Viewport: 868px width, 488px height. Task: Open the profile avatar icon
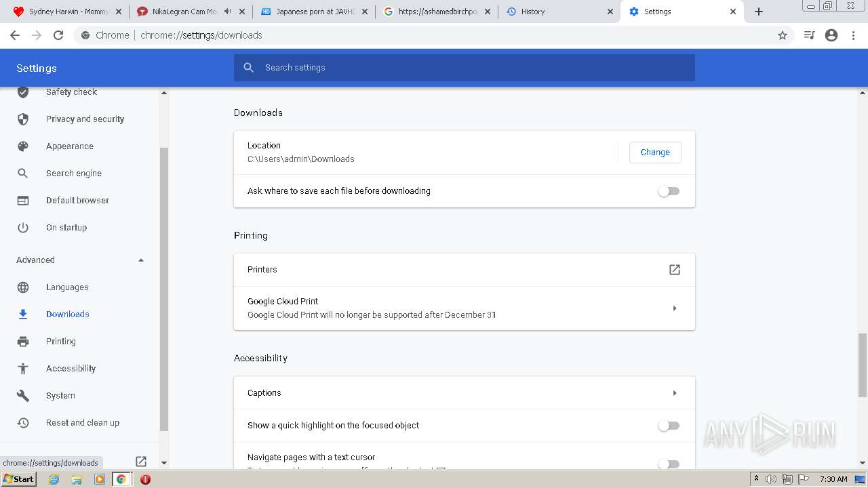[831, 35]
